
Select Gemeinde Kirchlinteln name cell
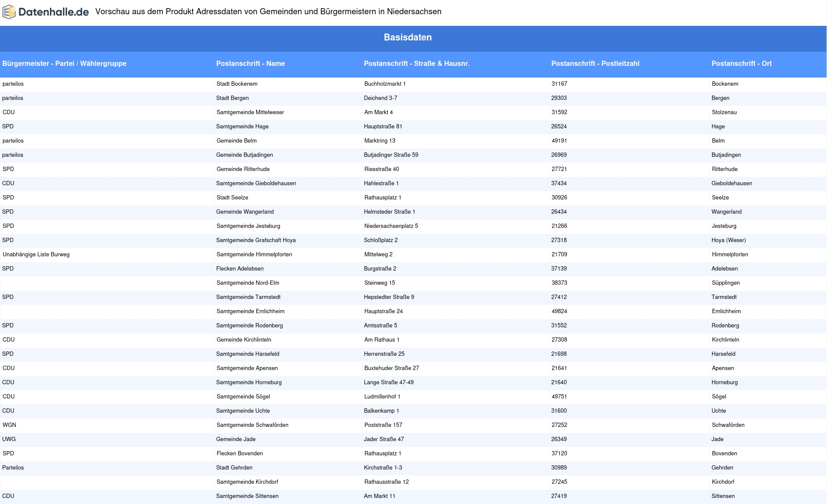(x=244, y=340)
